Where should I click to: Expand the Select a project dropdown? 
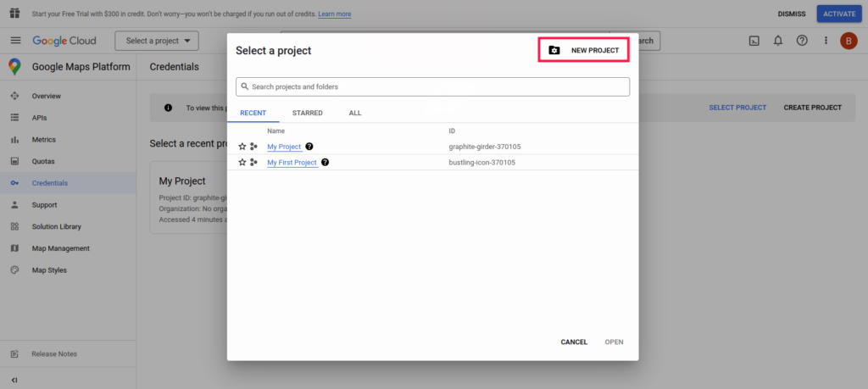[x=157, y=41]
